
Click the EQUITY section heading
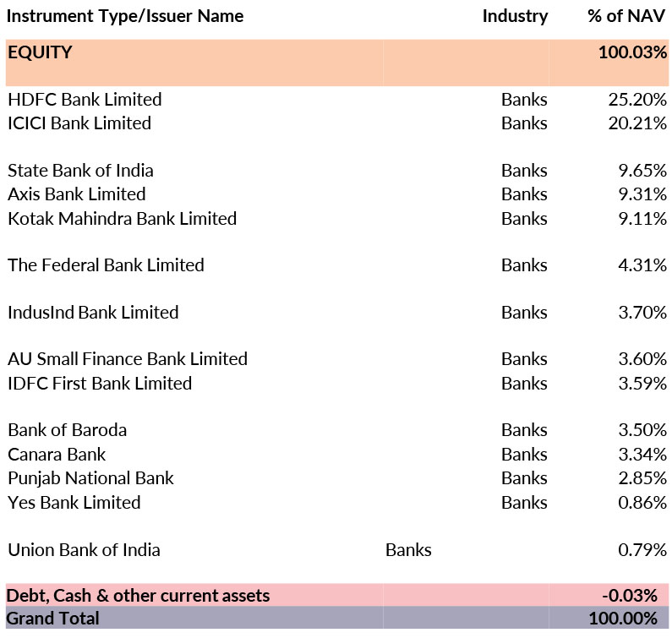40,52
